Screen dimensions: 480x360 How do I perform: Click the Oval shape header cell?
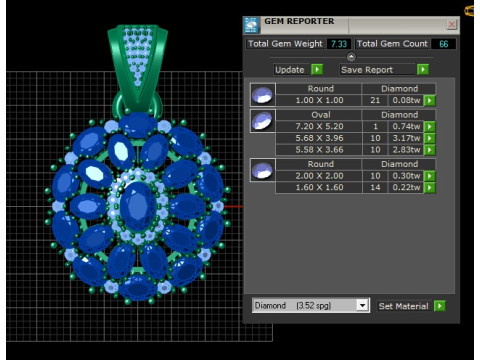[x=319, y=115]
